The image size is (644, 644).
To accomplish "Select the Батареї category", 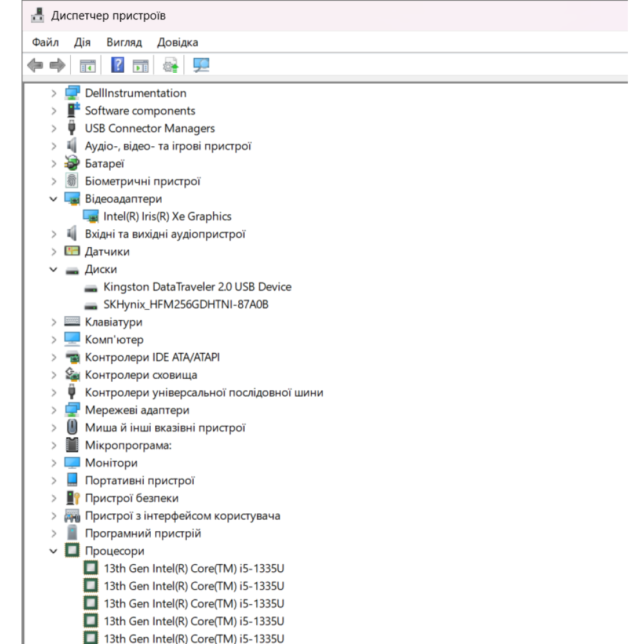I will pos(104,164).
